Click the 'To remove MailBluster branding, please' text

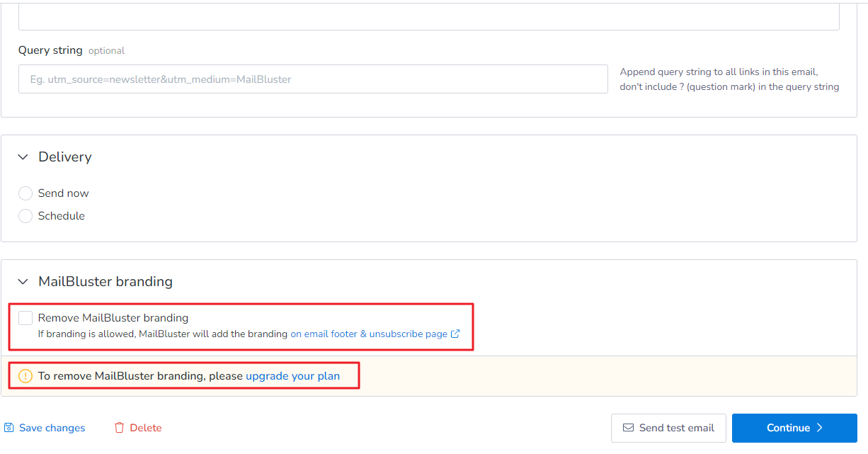coord(140,376)
